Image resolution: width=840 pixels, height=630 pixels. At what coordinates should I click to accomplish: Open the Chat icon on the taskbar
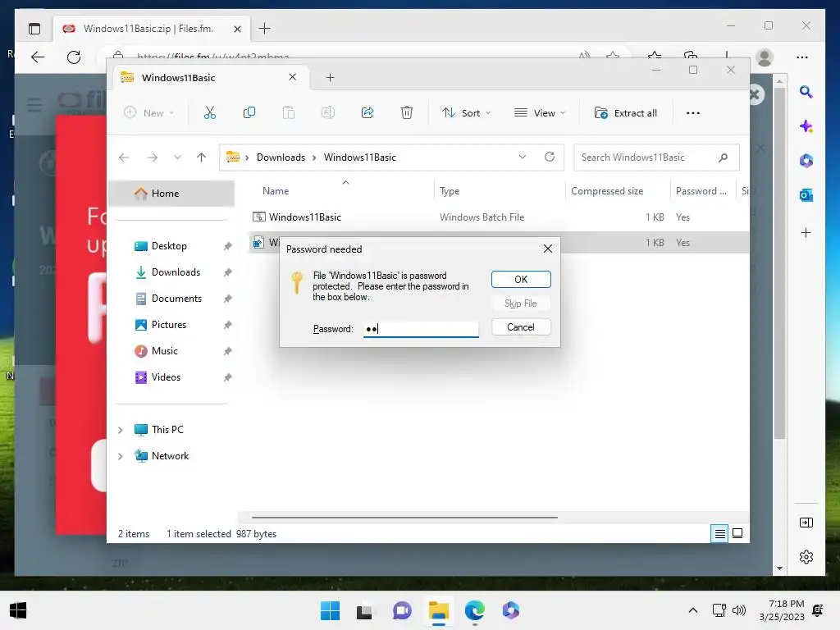402,610
